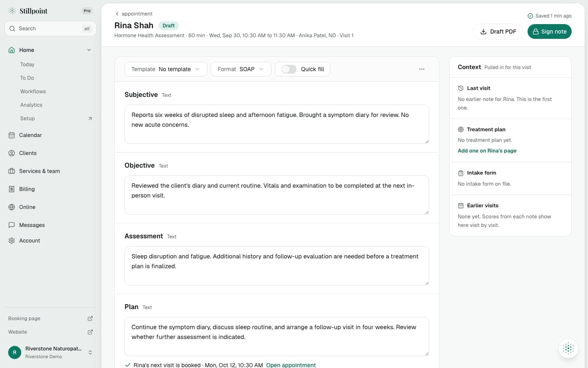Click the Riverstone avatar circle
The image size is (588, 368).
[x=15, y=352]
